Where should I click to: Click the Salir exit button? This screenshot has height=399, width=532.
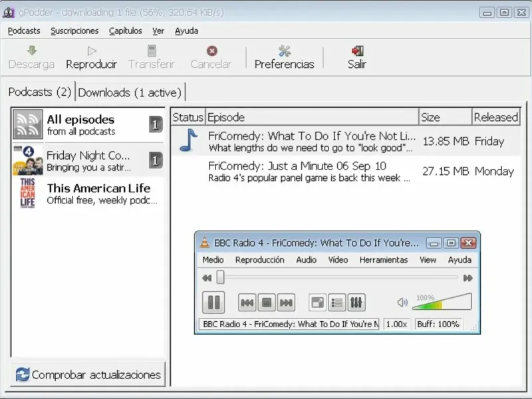(x=357, y=58)
